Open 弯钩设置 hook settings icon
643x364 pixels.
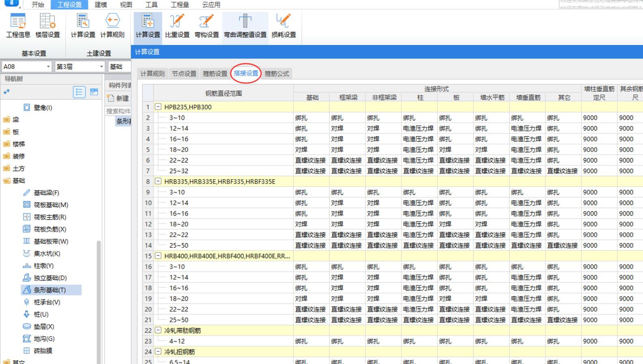(206, 26)
